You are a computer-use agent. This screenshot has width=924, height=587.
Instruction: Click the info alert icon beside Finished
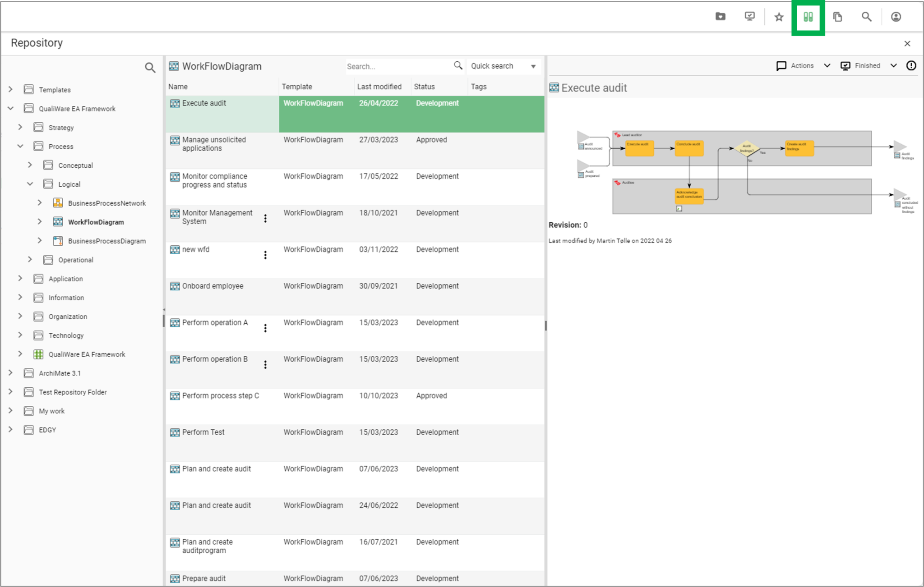[911, 66]
